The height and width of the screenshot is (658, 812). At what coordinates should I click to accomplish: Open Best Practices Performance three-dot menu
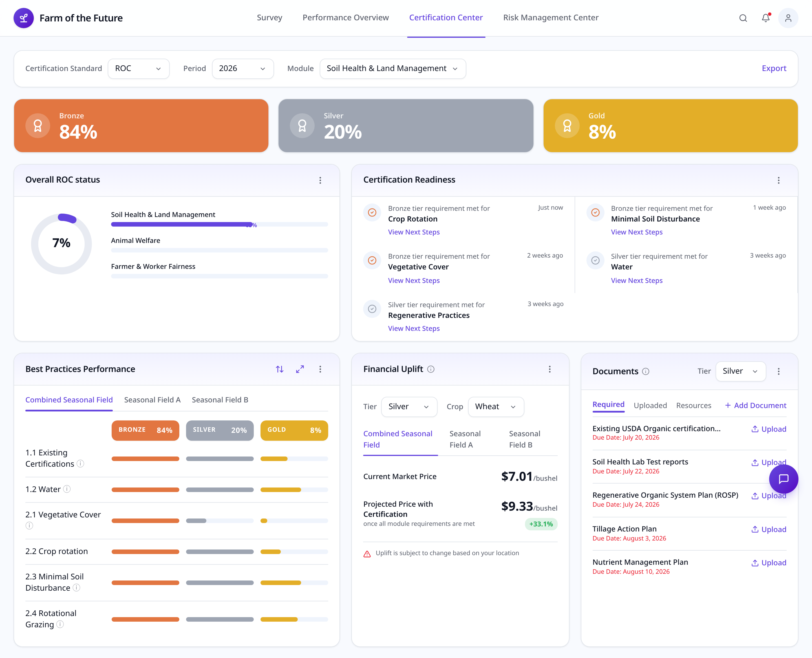coord(320,369)
